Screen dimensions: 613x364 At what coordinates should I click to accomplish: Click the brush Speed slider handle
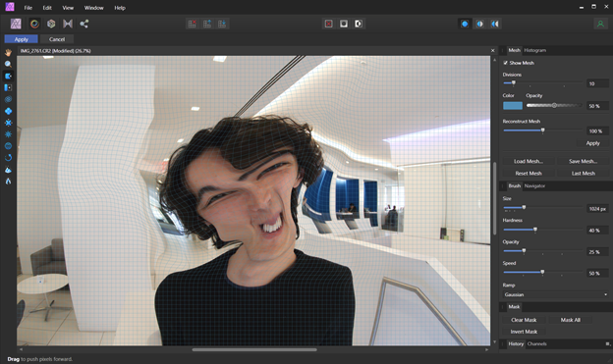tap(542, 272)
